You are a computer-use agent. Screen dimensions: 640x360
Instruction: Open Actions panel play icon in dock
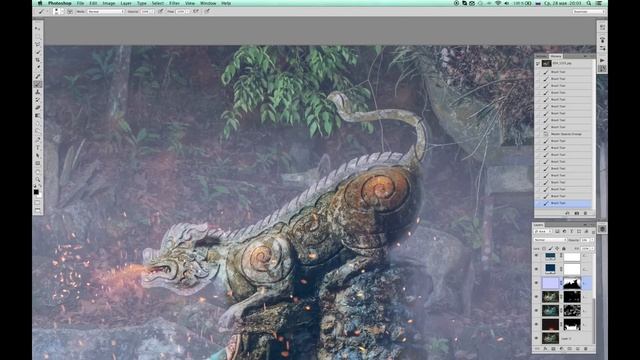pyautogui.click(x=602, y=60)
